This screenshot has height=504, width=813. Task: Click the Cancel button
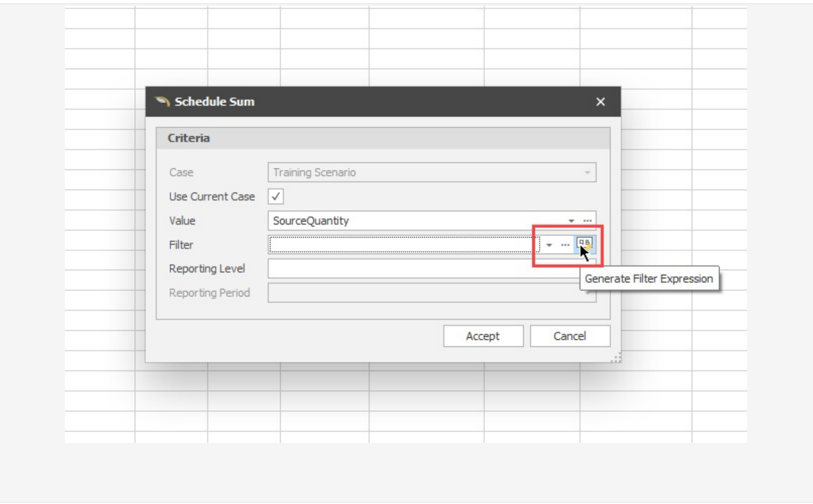point(570,336)
